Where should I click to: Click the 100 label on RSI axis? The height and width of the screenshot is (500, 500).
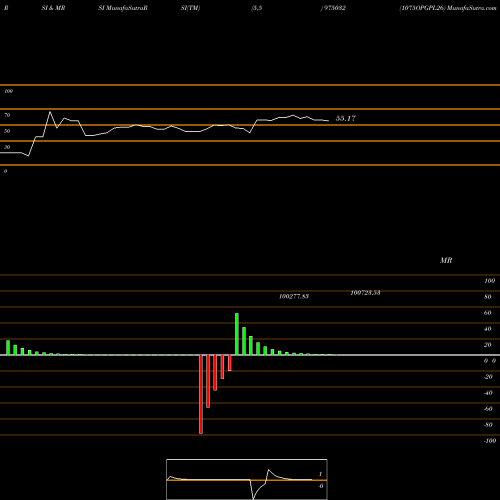(x=8, y=91)
